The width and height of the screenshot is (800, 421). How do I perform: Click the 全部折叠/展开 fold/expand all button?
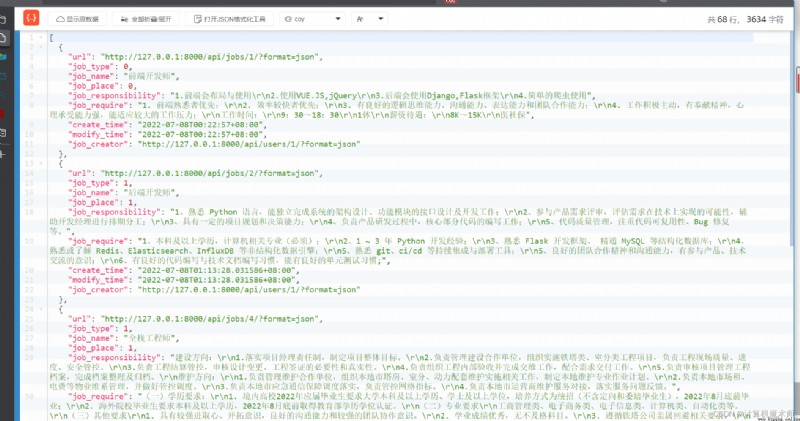146,19
